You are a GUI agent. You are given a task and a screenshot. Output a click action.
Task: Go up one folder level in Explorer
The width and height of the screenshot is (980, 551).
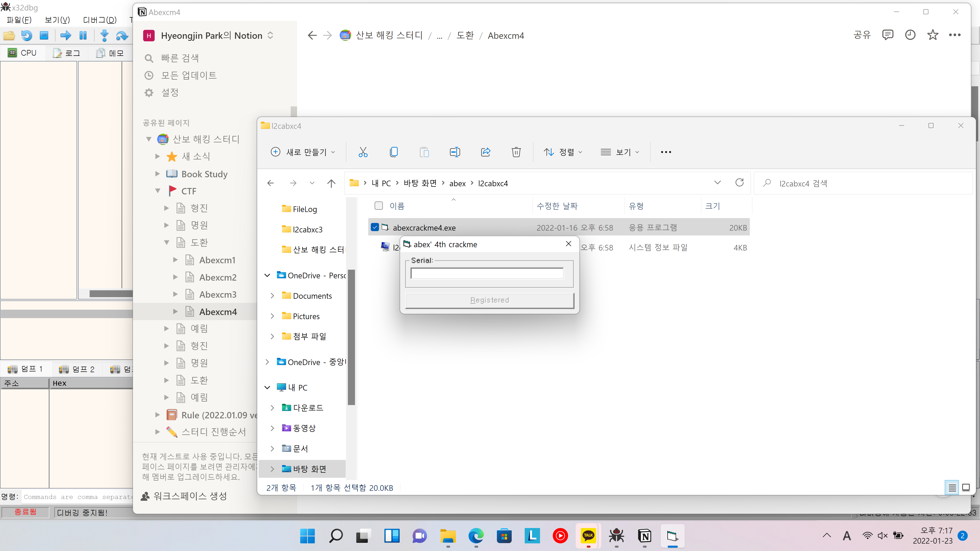click(x=331, y=183)
